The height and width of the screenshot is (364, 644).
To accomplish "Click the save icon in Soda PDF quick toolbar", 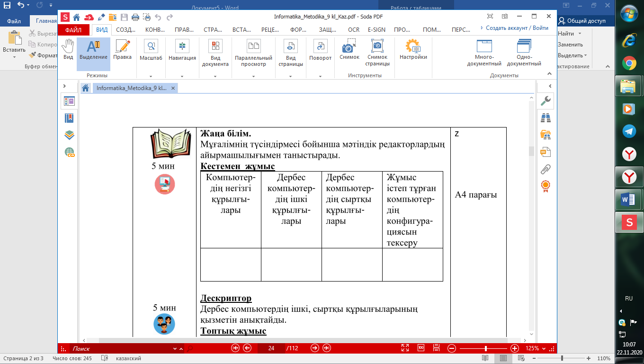I will tap(124, 18).
